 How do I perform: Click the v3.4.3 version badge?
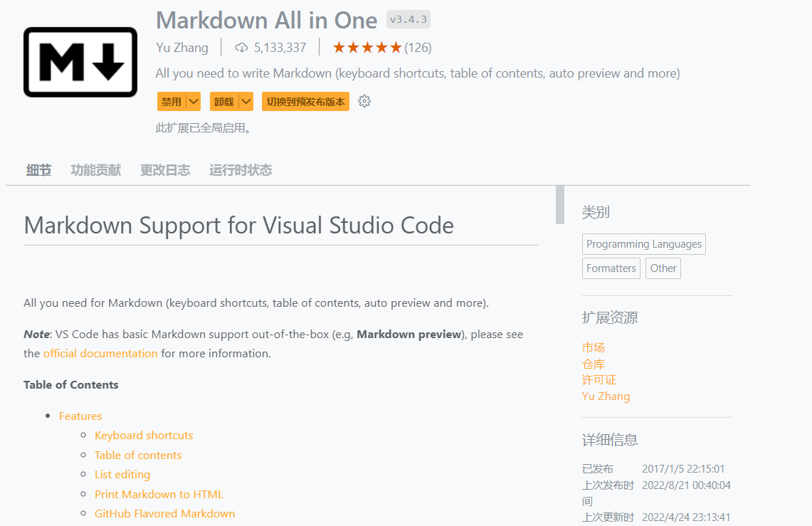(x=408, y=20)
